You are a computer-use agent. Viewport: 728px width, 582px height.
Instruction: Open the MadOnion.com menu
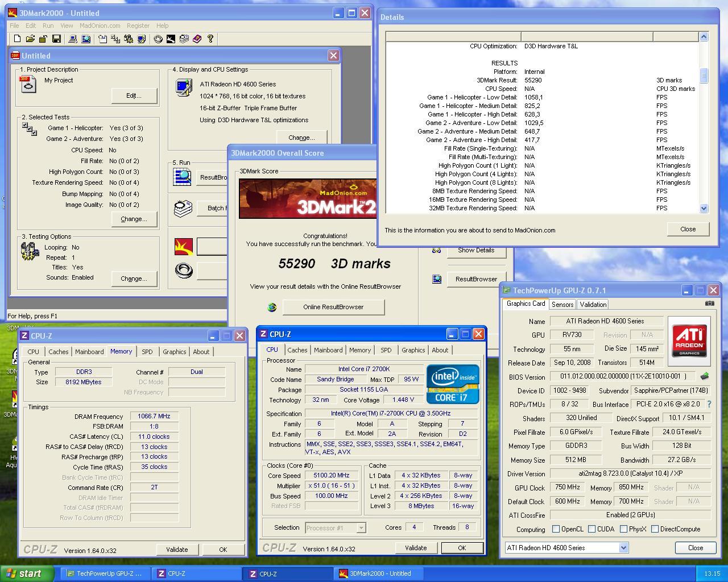coord(100,26)
